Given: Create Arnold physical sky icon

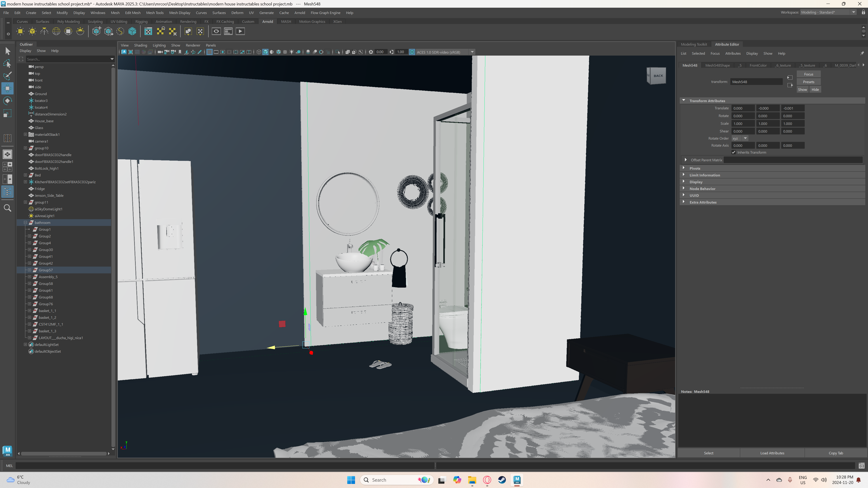Looking at the screenshot, I should [x=80, y=31].
